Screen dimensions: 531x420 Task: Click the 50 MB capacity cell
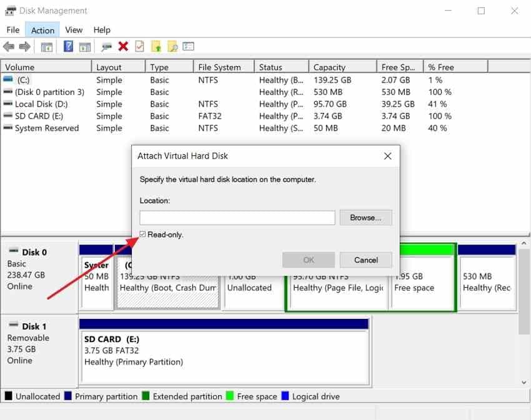point(325,129)
